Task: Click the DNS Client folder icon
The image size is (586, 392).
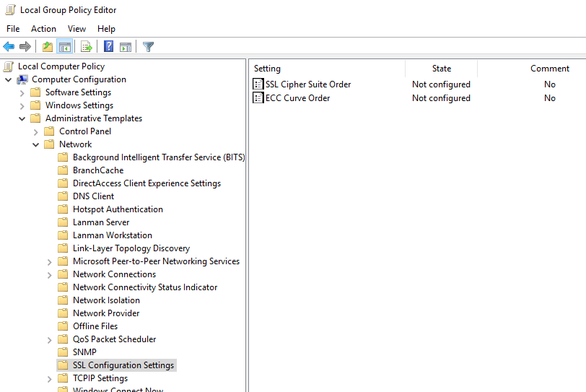Action: pos(63,196)
